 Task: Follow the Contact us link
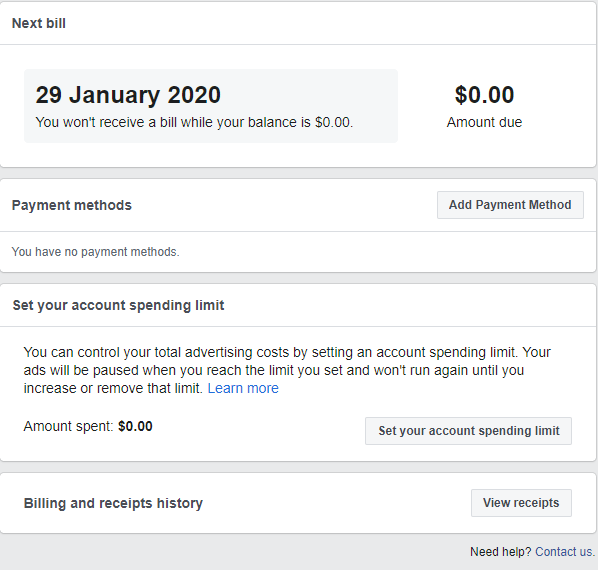point(565,552)
